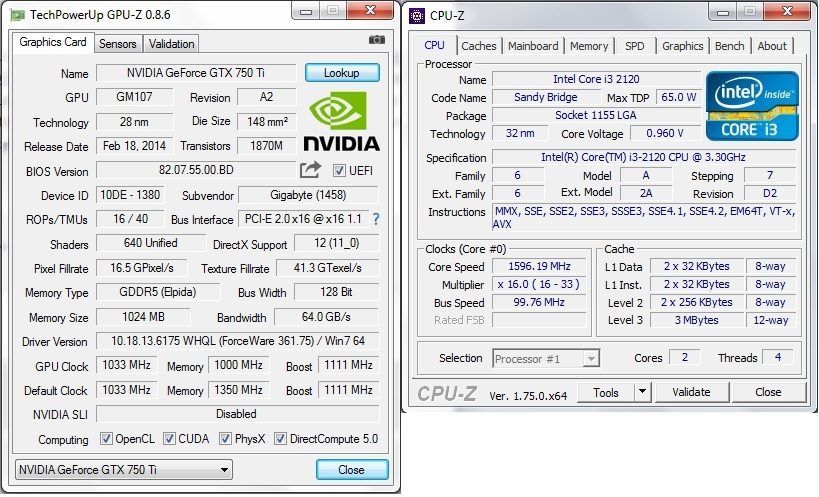The image size is (819, 497).
Task: Open the Graphics tab in CPU-Z
Action: [x=682, y=46]
